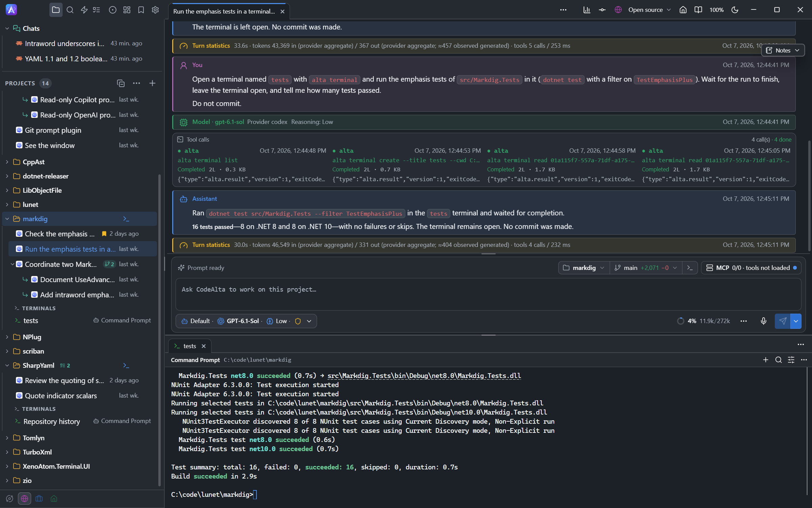The height and width of the screenshot is (508, 812).
Task: Click the MCP tools not loaded button
Action: click(x=751, y=268)
